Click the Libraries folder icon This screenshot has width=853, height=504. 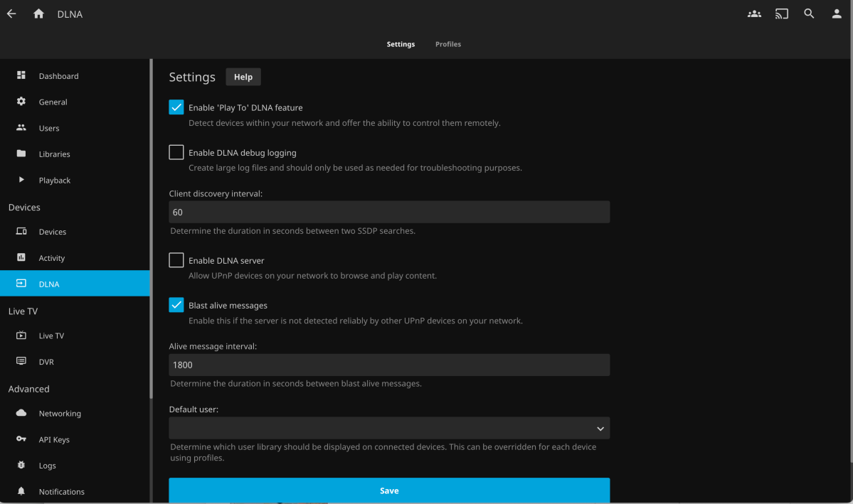pyautogui.click(x=21, y=154)
